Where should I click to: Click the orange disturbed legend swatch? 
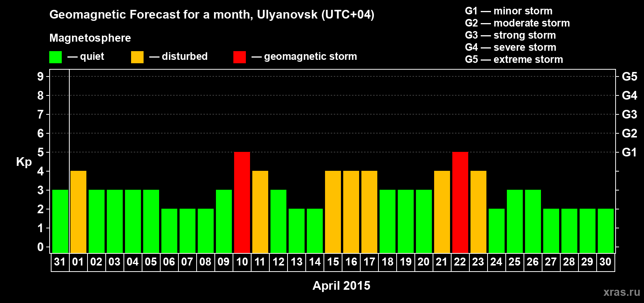(137, 57)
